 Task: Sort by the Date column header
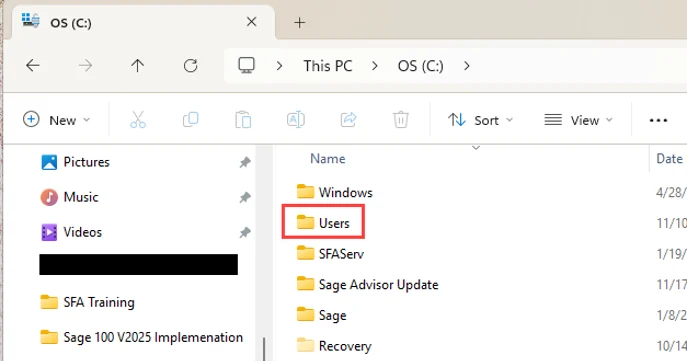(x=669, y=159)
